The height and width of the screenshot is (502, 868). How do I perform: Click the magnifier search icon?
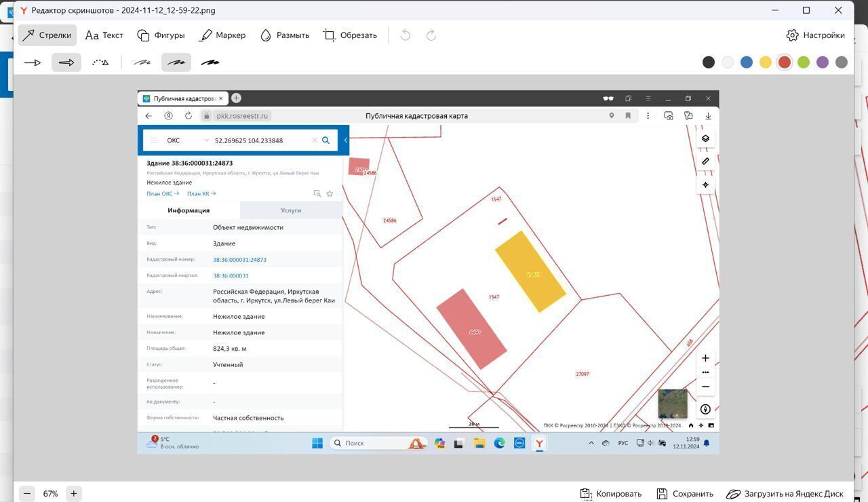[325, 140]
